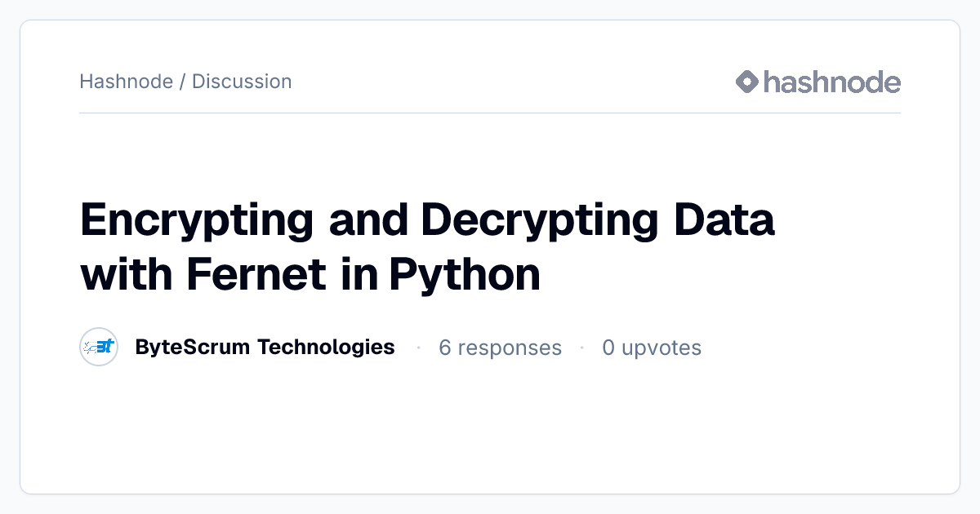Click the dot separator before upvotes

coord(582,348)
